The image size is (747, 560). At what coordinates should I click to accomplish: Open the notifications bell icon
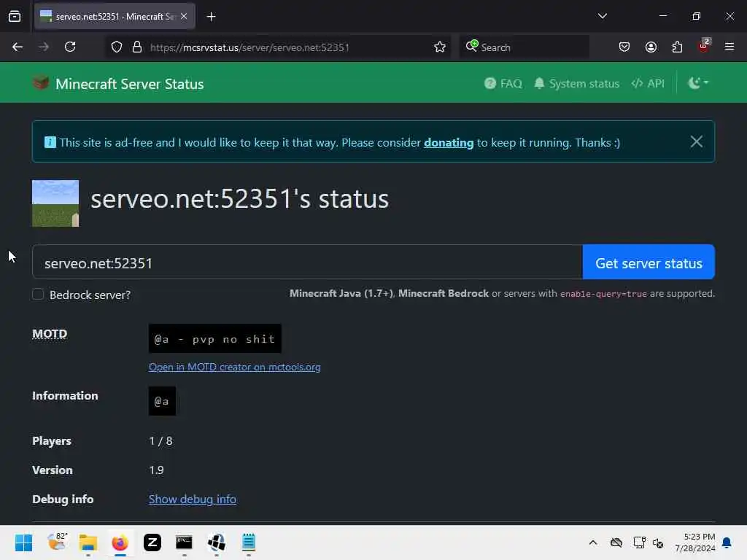click(727, 542)
